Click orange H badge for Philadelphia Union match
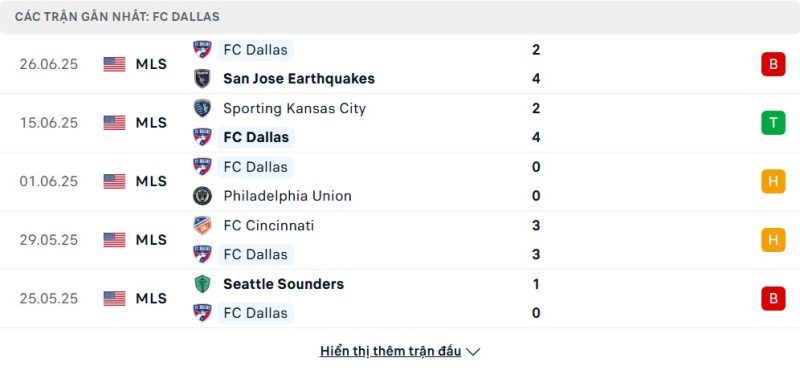 click(773, 182)
